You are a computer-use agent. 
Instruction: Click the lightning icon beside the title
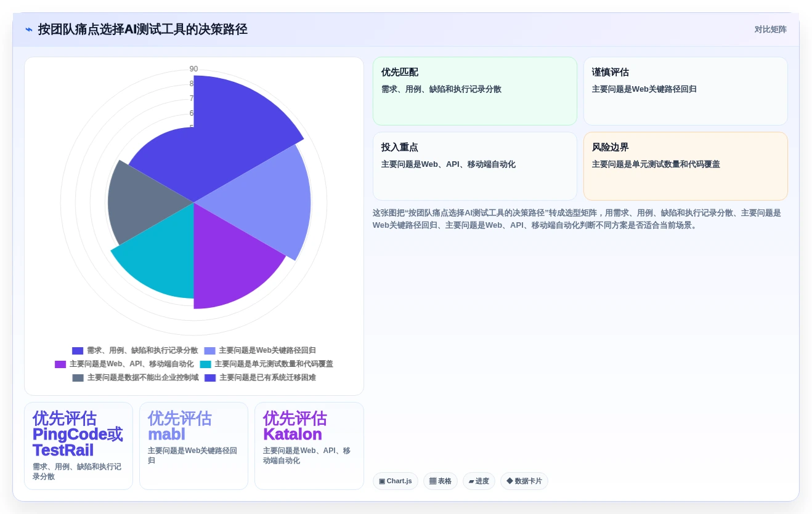(x=29, y=30)
